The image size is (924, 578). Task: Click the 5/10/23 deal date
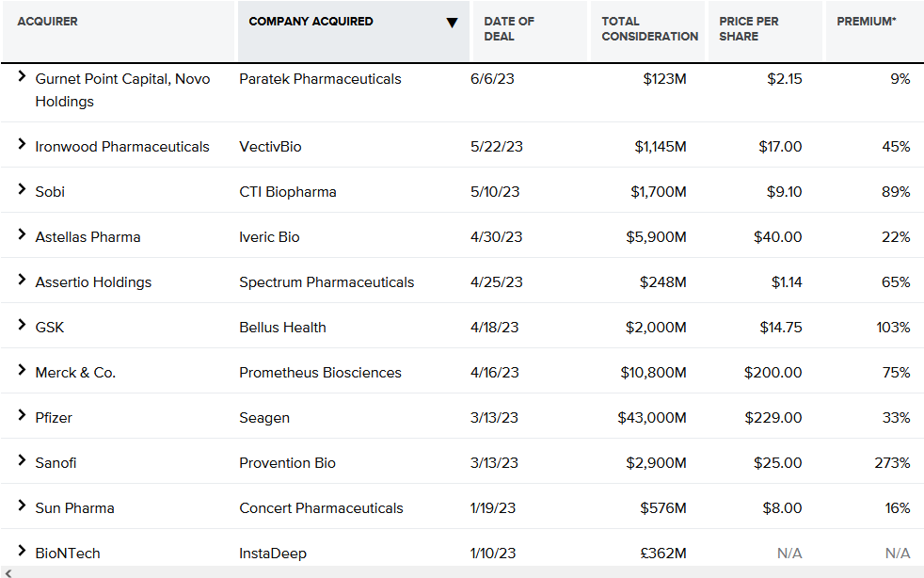tap(495, 192)
